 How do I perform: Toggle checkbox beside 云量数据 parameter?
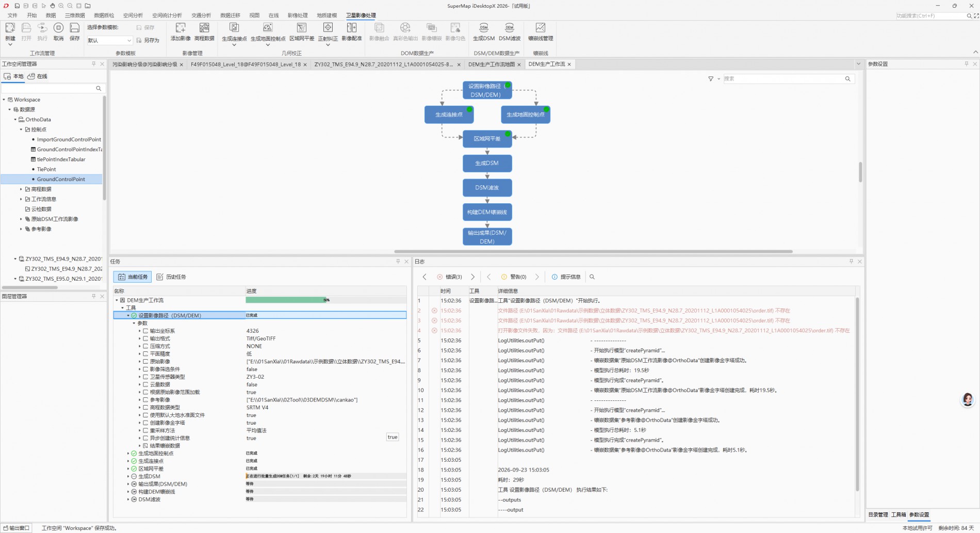(145, 385)
